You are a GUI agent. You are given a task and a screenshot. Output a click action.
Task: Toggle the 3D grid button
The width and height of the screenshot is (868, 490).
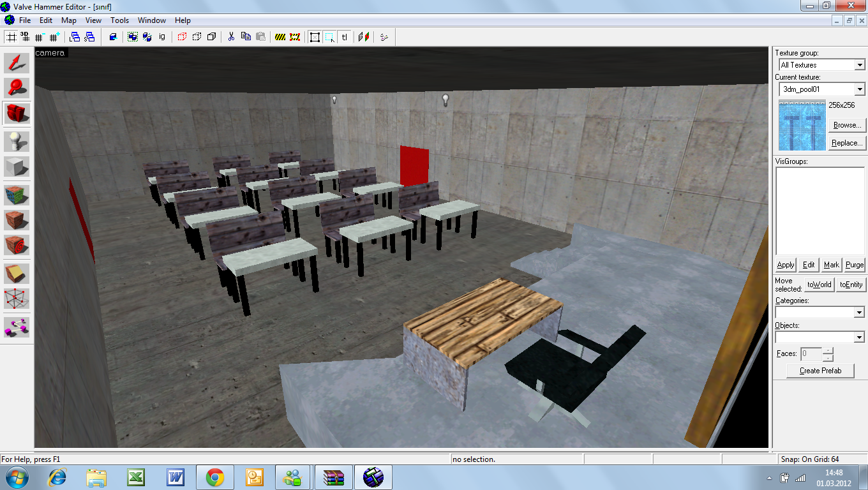pyautogui.click(x=26, y=37)
